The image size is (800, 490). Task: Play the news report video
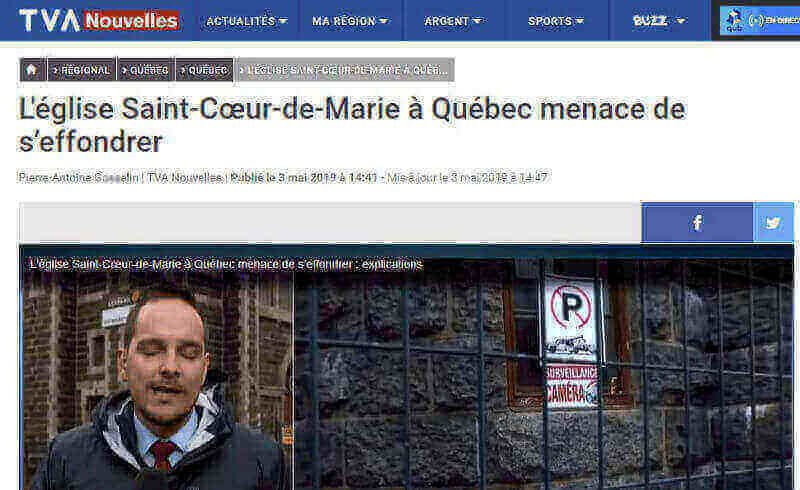coord(406,368)
